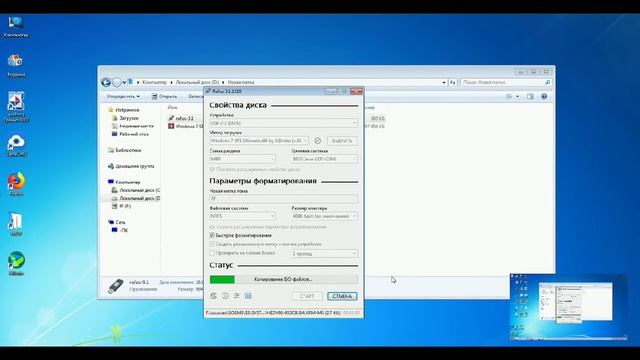Show the Rufus log icon
The image size is (640, 360).
point(248,296)
